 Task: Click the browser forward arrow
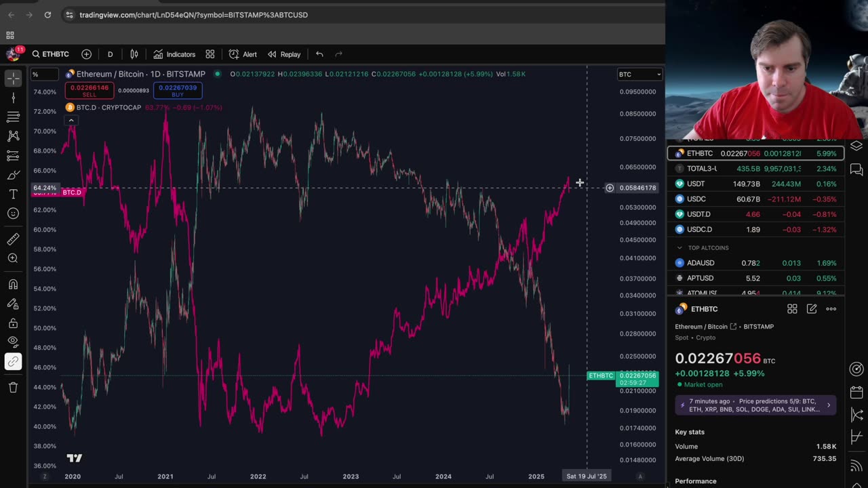29,15
